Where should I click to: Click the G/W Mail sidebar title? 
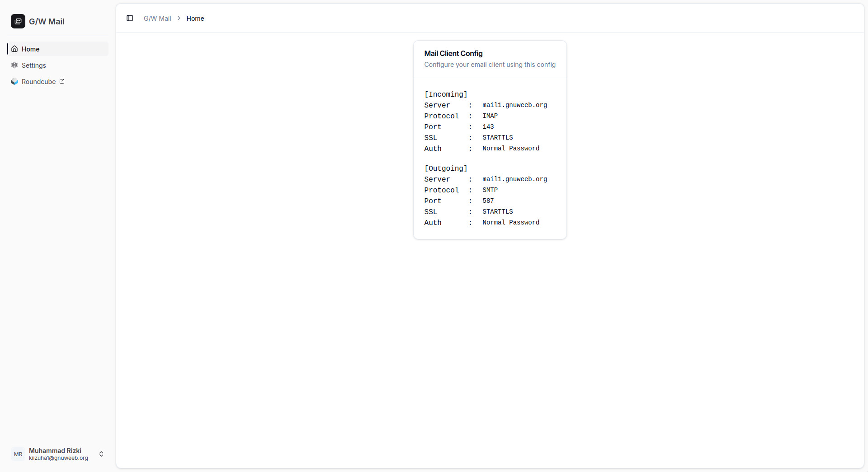[47, 21]
